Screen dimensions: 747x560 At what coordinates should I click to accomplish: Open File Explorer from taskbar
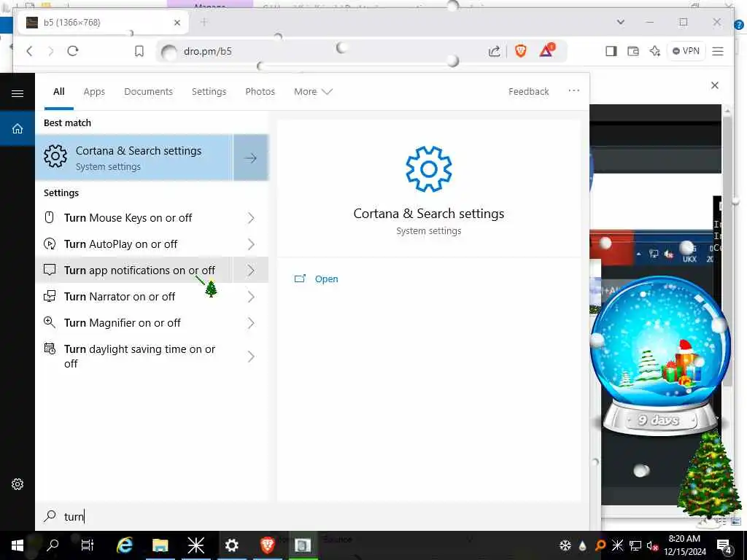(160, 545)
